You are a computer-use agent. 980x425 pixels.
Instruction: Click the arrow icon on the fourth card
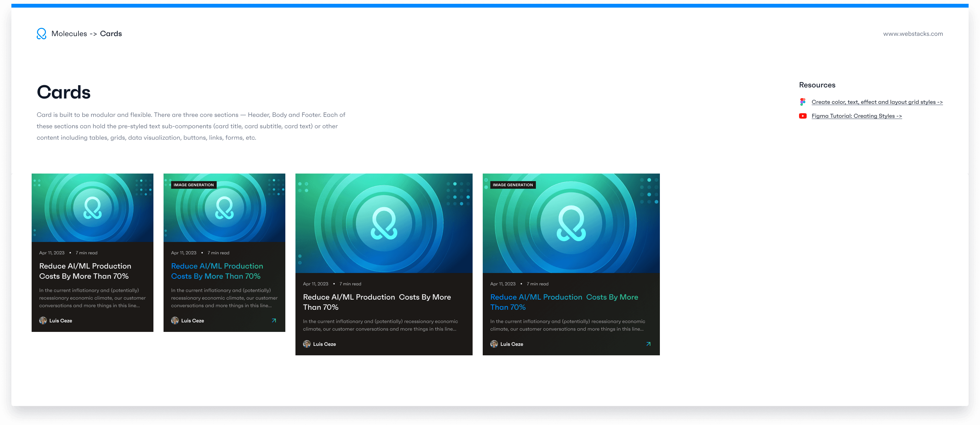(x=648, y=344)
